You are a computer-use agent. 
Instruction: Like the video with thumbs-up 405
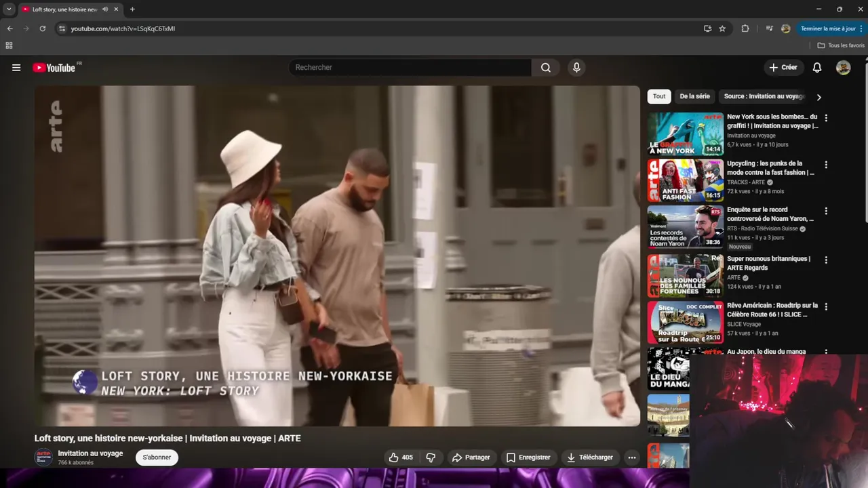[401, 457]
